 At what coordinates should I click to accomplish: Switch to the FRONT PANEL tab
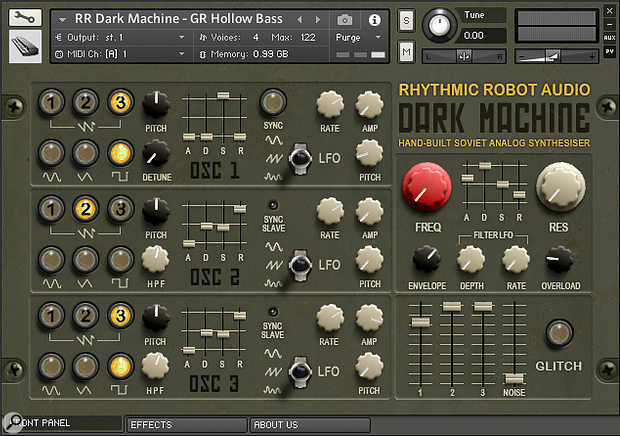63,423
